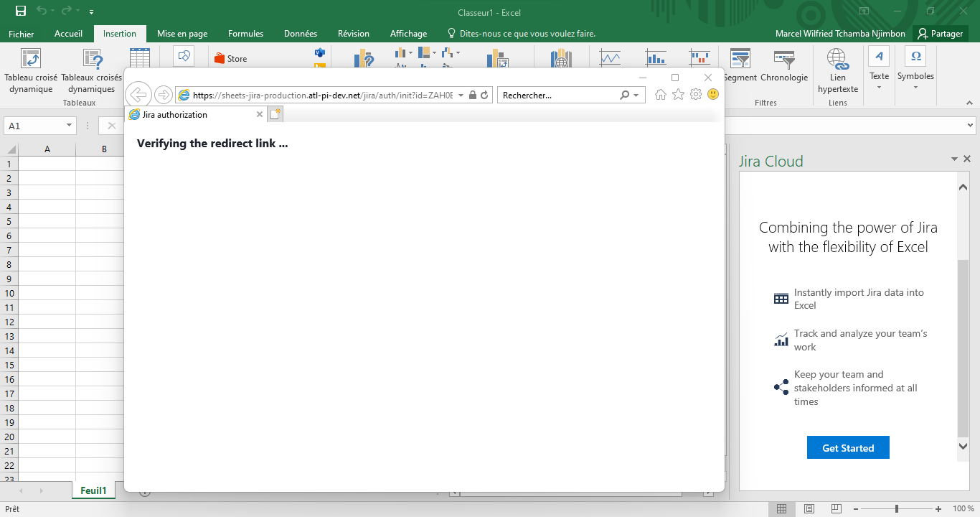
Task: Refresh the Jira authorization page
Action: (483, 95)
